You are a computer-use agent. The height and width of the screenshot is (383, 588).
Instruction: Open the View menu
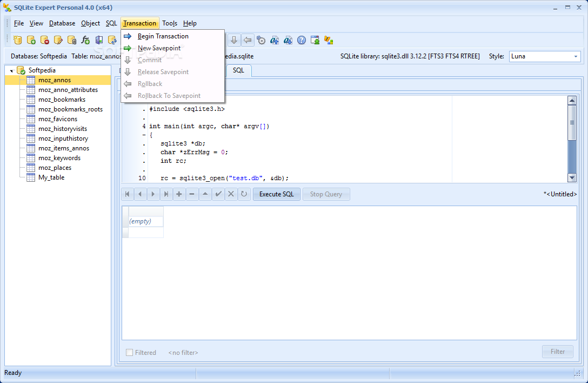click(36, 23)
